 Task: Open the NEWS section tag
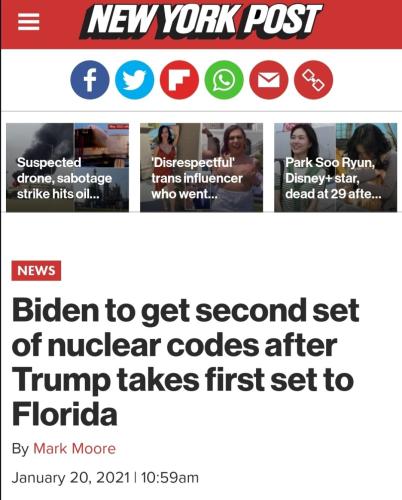coord(36,271)
